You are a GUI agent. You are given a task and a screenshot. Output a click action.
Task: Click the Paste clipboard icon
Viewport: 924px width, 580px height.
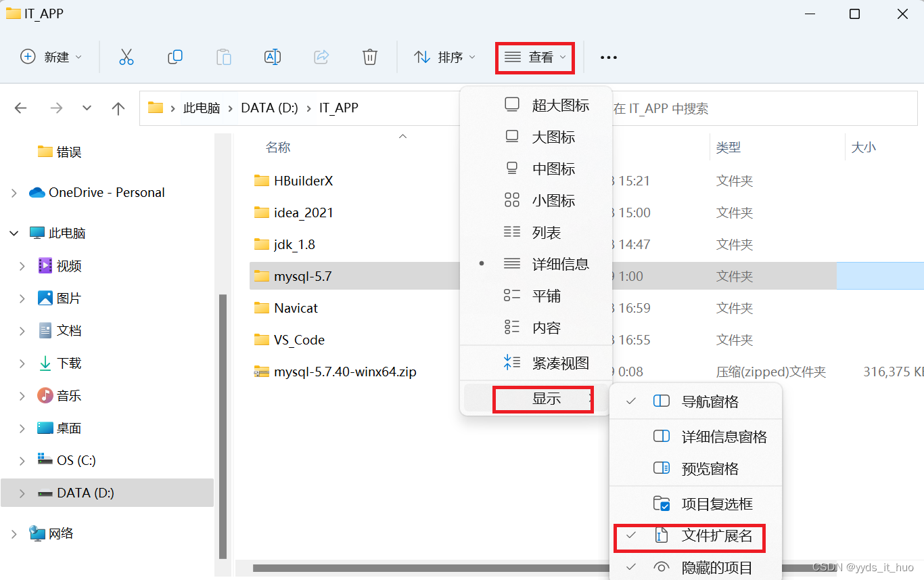pyautogui.click(x=224, y=57)
